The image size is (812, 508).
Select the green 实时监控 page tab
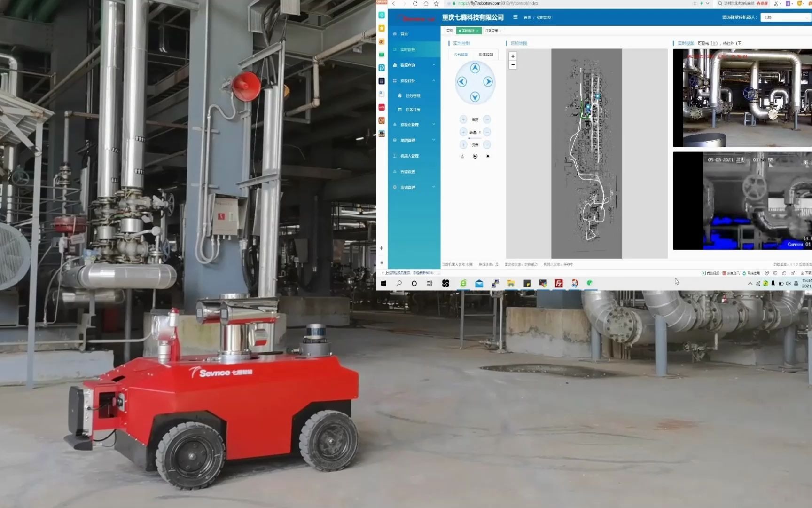tap(468, 31)
